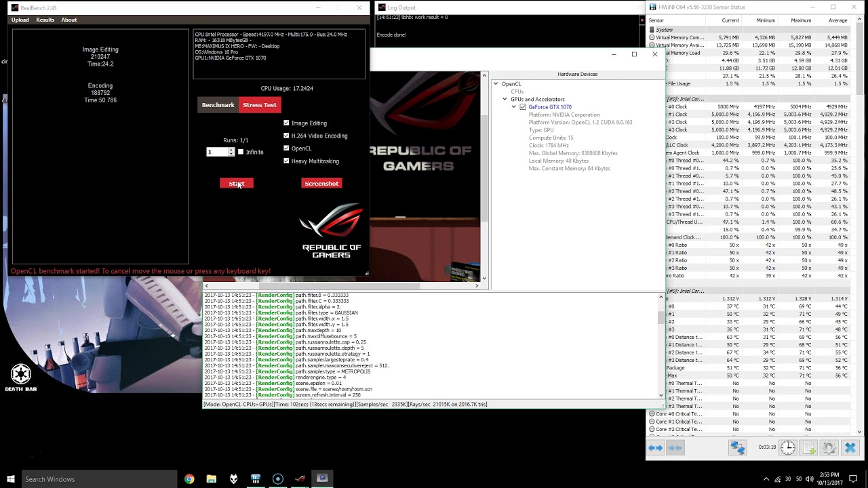The image size is (868, 488).
Task: Select the 'Platform: NVIDIA Corporation' device line
Action: coord(564,115)
